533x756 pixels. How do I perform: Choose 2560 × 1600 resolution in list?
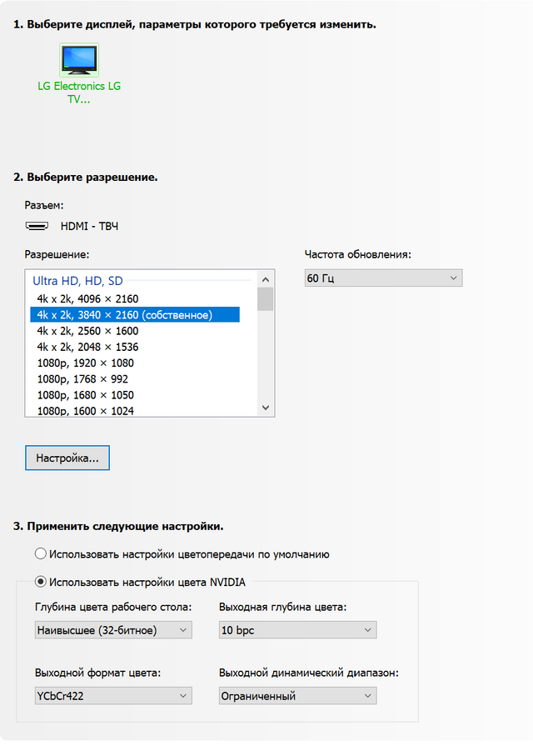coord(87,331)
